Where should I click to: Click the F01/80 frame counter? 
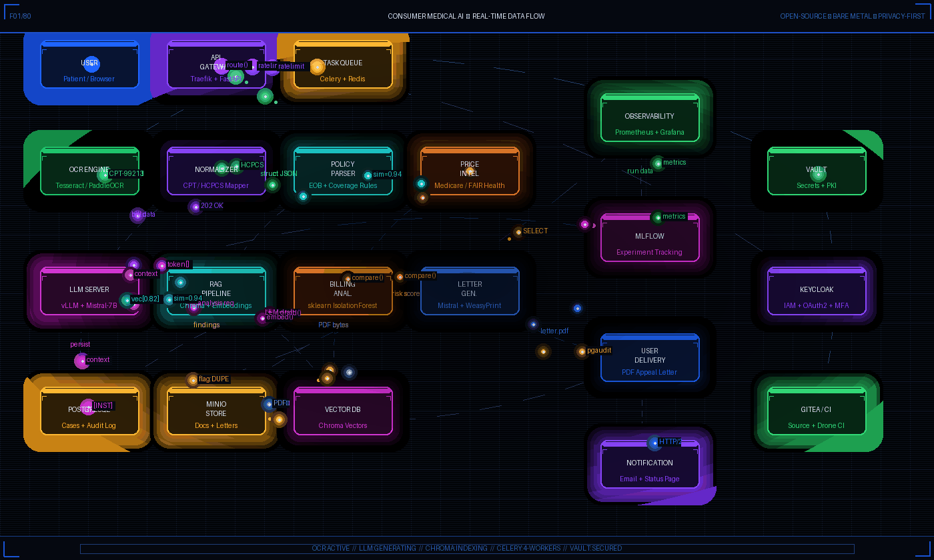(20, 16)
